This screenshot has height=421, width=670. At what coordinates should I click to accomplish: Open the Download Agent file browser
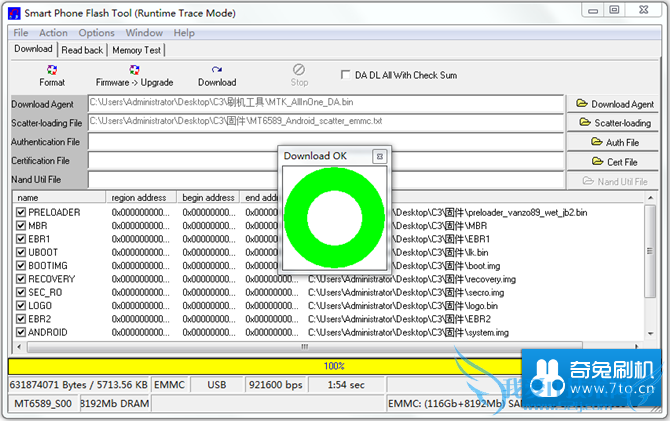point(612,104)
